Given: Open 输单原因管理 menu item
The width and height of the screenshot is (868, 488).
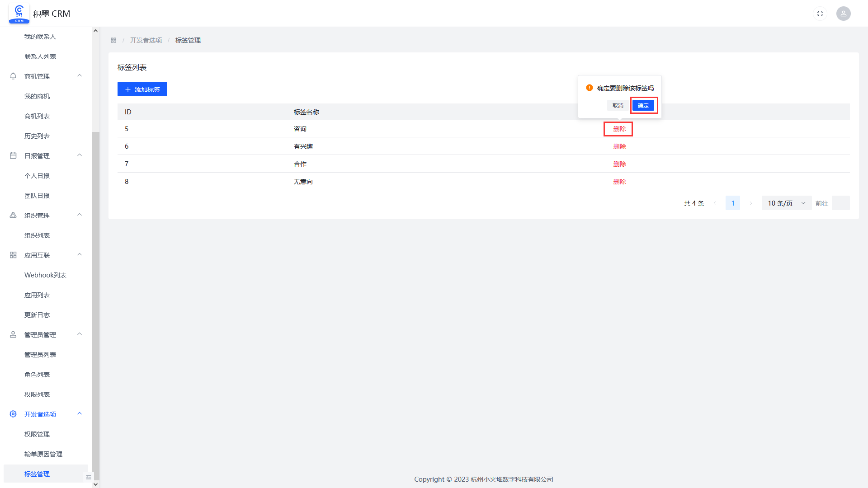Looking at the screenshot, I should (x=43, y=454).
